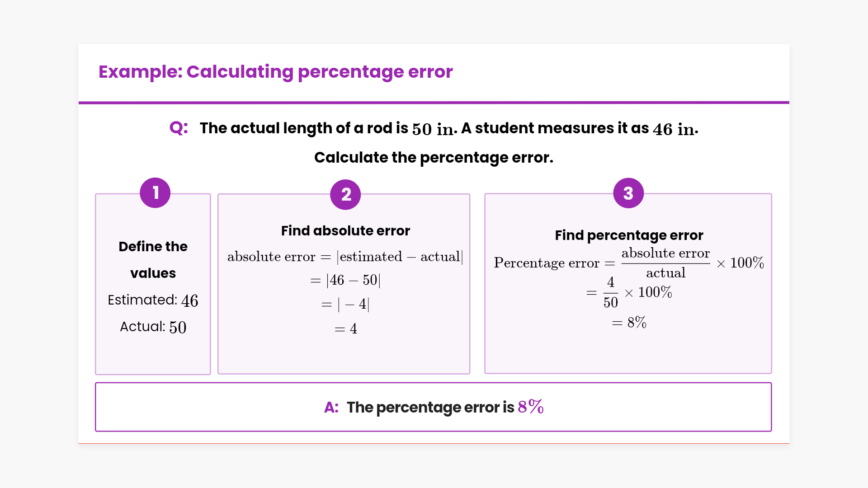Click the purple "8%" in the answer box
Image resolution: width=868 pixels, height=488 pixels.
point(530,407)
